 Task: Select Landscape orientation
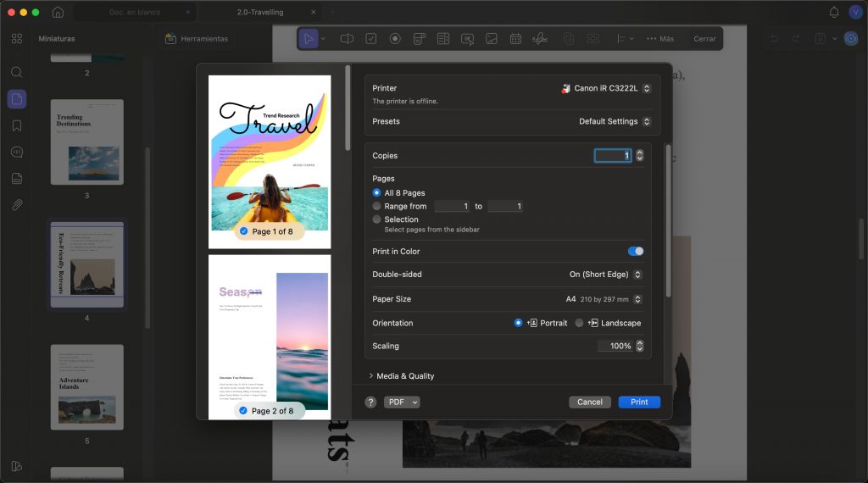(x=579, y=323)
